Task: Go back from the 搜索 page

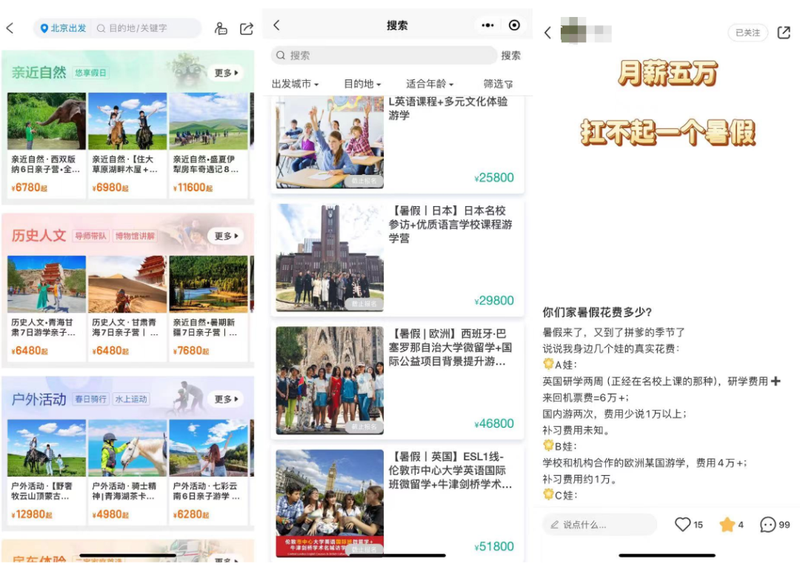Action: tap(277, 25)
